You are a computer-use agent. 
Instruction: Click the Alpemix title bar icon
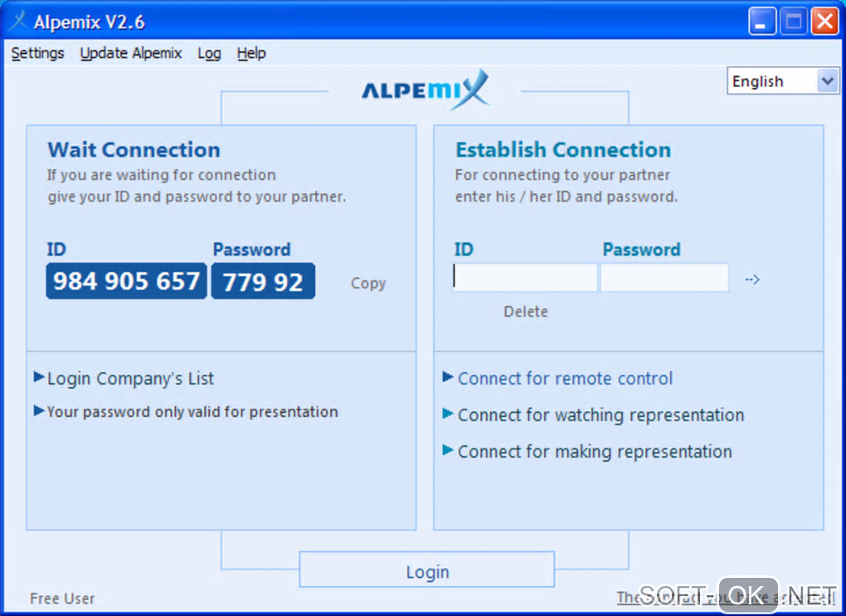(18, 22)
